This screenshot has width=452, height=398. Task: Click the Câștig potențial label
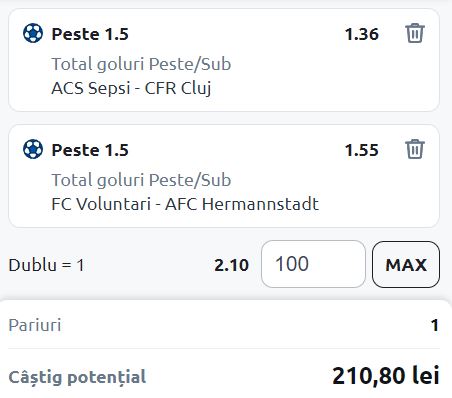(x=77, y=377)
